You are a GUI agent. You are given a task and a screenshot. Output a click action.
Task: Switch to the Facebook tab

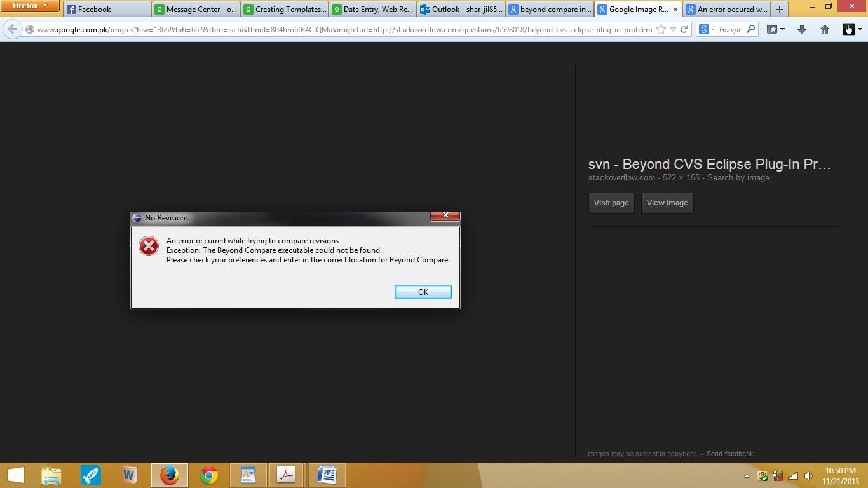coord(107,10)
